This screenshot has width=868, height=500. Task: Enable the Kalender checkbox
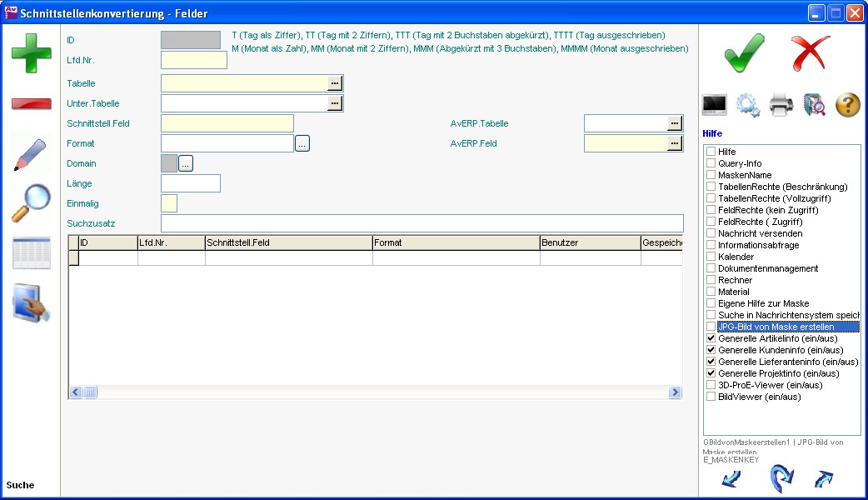pyautogui.click(x=711, y=257)
